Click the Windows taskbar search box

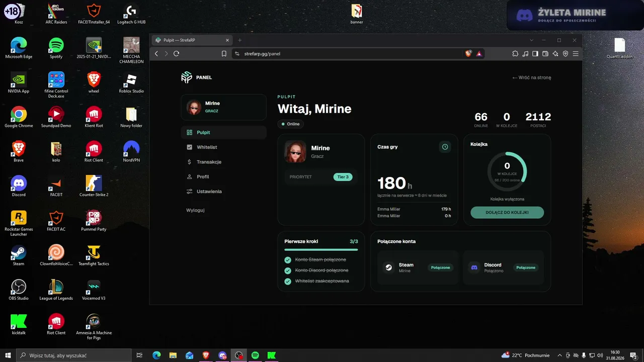pyautogui.click(x=73, y=355)
